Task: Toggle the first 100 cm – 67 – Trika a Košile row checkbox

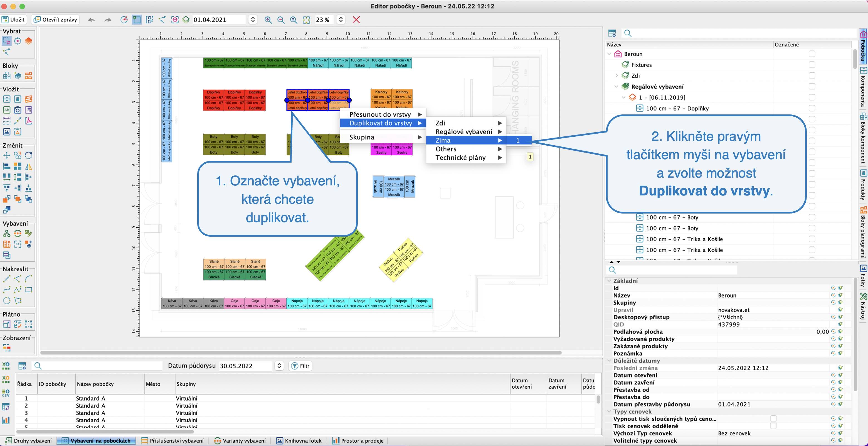Action: [812, 239]
